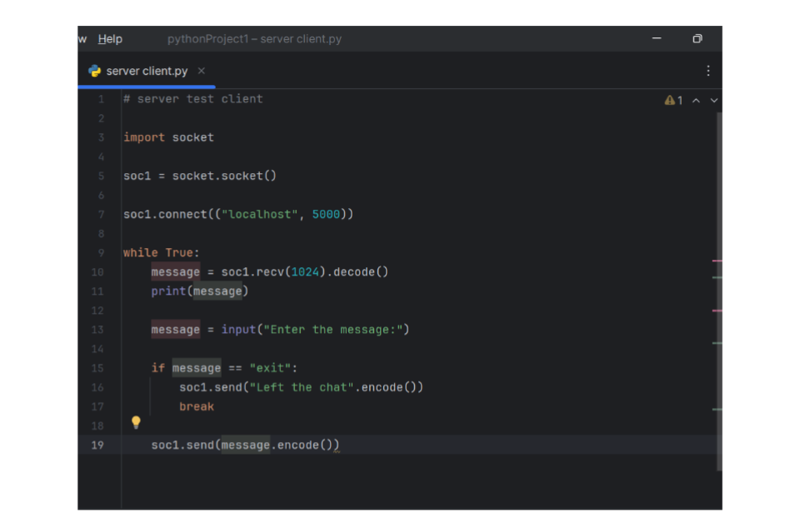Go to previous highlighted error arrow
This screenshot has width=785, height=532.
696,101
